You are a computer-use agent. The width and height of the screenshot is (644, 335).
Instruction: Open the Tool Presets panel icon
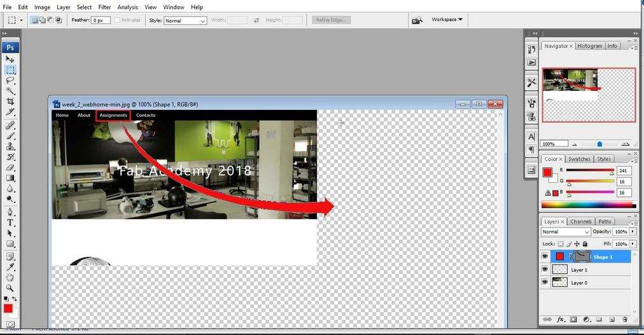pyautogui.click(x=531, y=83)
